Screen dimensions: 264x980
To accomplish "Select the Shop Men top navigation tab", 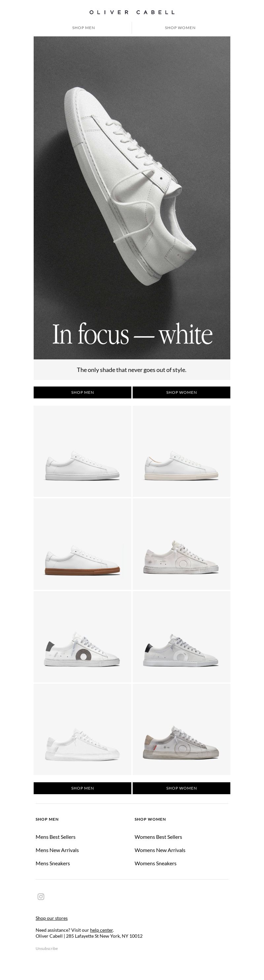I will click(x=83, y=28).
